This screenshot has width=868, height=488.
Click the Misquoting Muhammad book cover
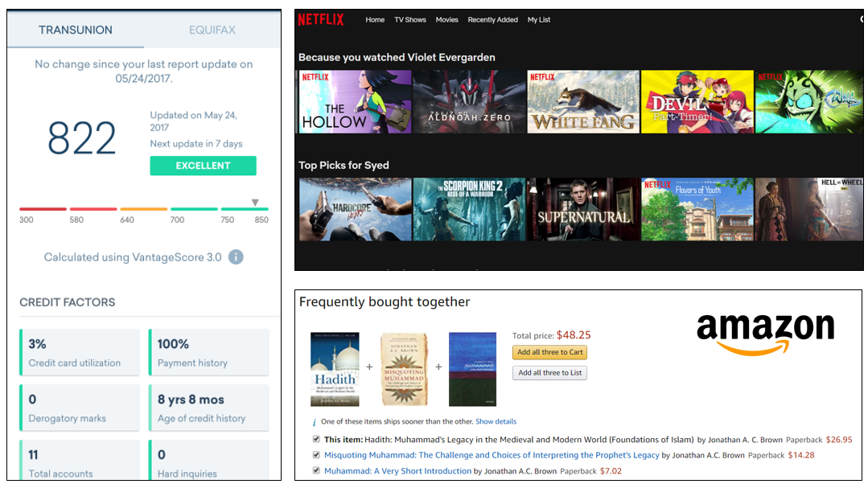click(404, 369)
